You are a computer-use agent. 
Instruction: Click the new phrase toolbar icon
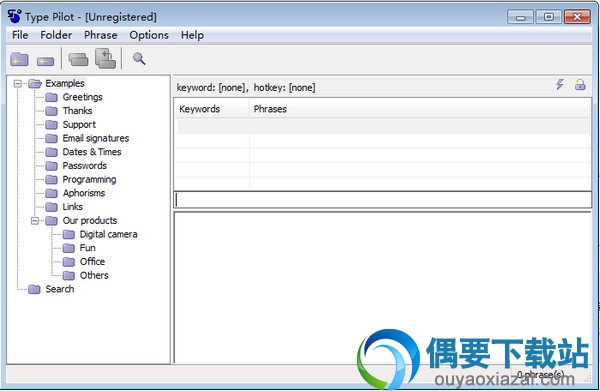45,60
